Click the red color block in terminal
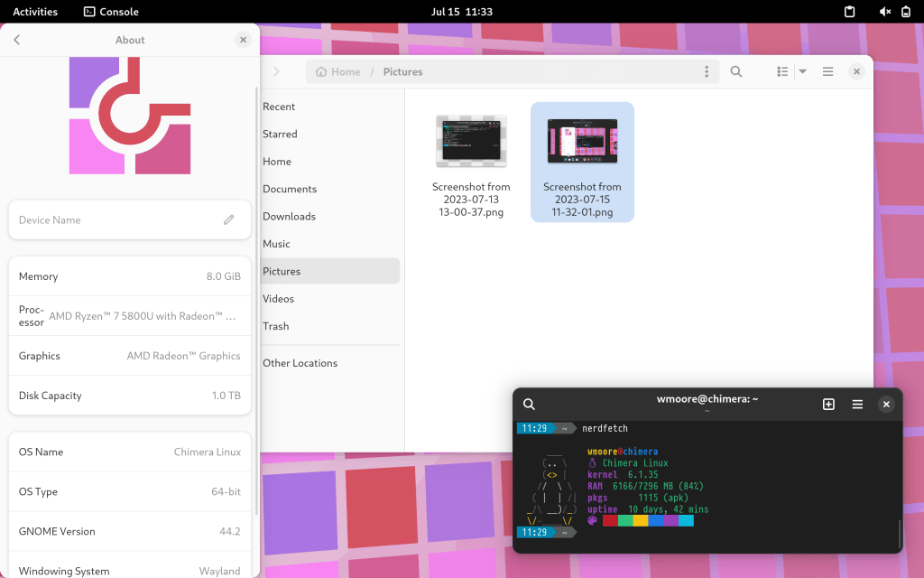Screen dimensions: 924x578 tap(610, 520)
